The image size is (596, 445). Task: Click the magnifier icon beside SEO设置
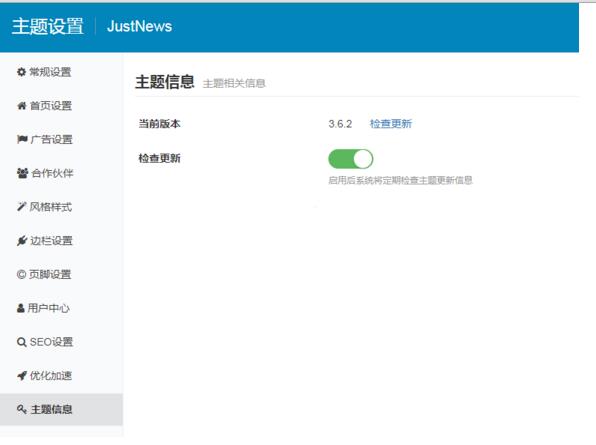[x=22, y=342]
